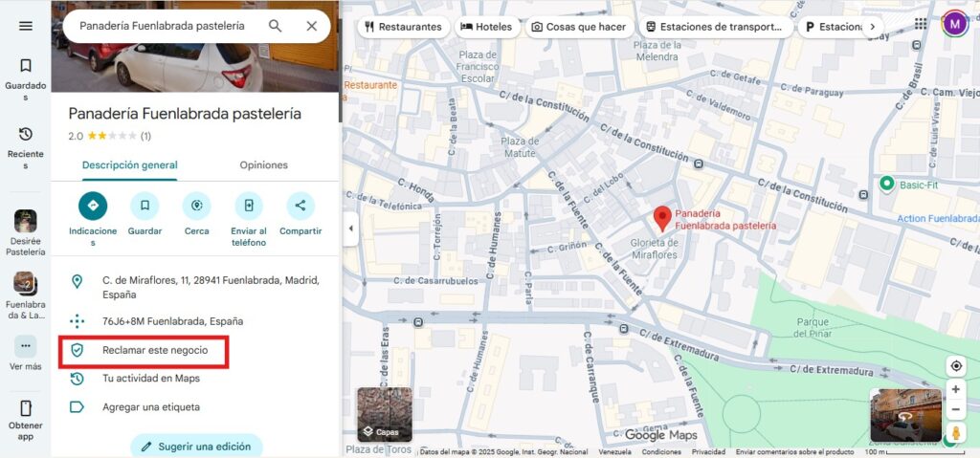Select the Descripción general tab
The width and height of the screenshot is (980, 458).
[129, 165]
